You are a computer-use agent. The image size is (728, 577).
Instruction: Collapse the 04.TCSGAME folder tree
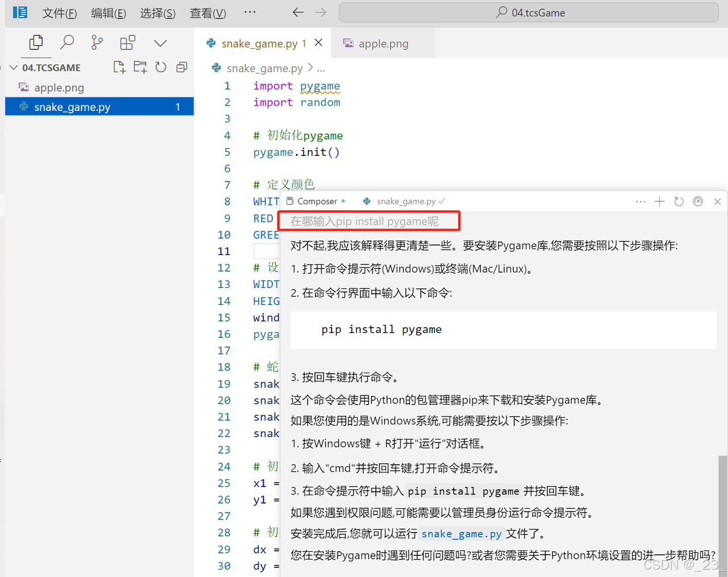coord(14,68)
